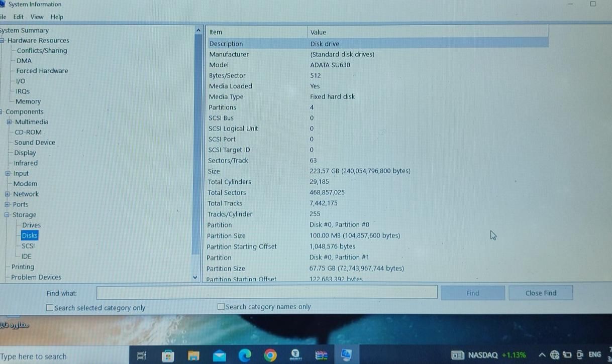Click the Item column header
612x364 pixels.
coord(256,32)
